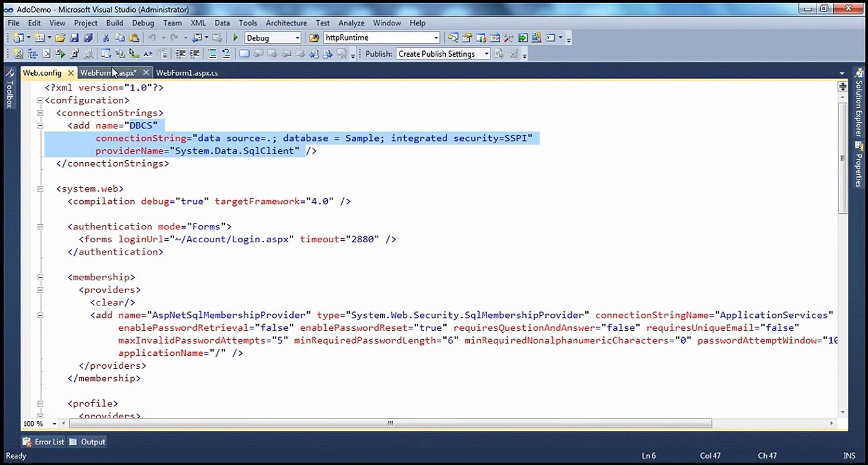The height and width of the screenshot is (465, 868).
Task: Click the horizontal scrollbar thumb
Action: coord(390,424)
